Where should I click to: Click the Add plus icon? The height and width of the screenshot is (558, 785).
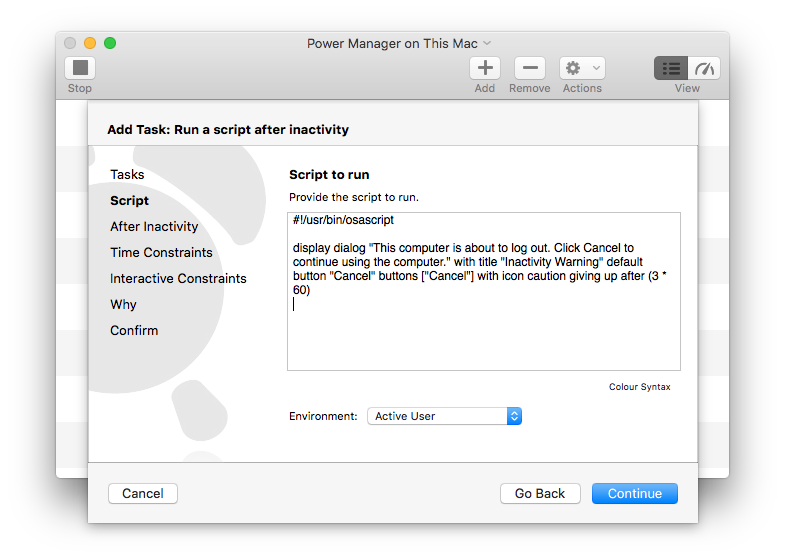click(x=485, y=69)
